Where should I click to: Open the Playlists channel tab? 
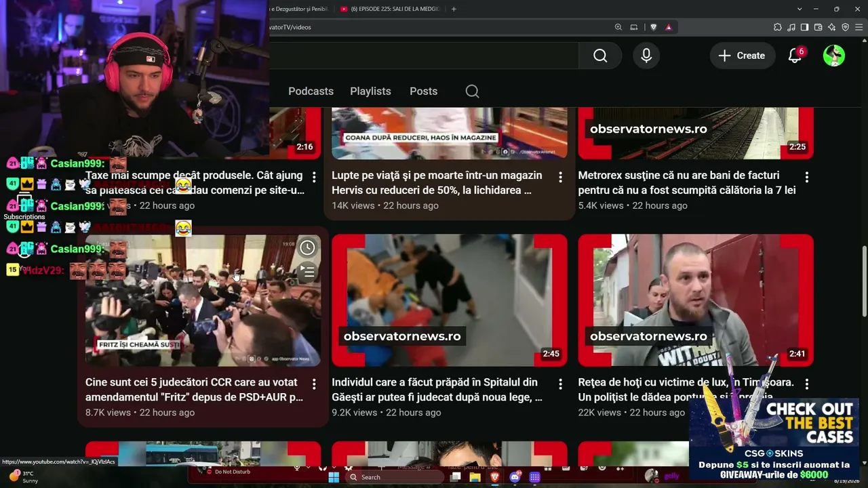(x=370, y=91)
